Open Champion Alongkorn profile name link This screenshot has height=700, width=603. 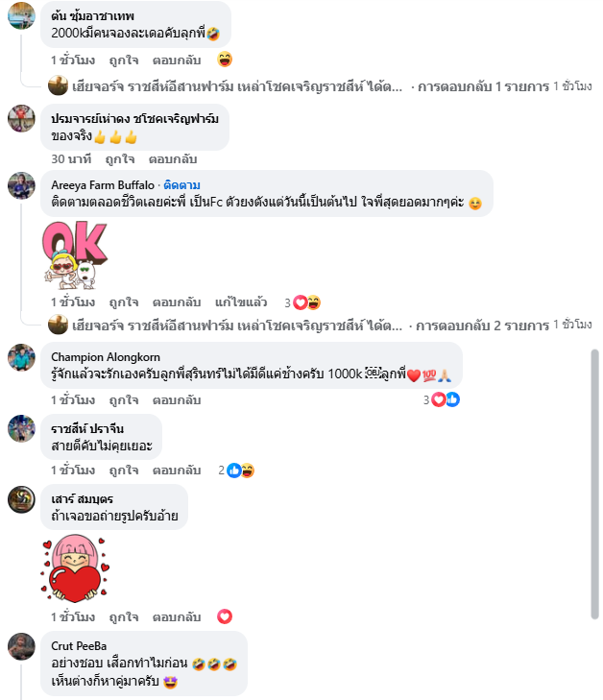106,356
